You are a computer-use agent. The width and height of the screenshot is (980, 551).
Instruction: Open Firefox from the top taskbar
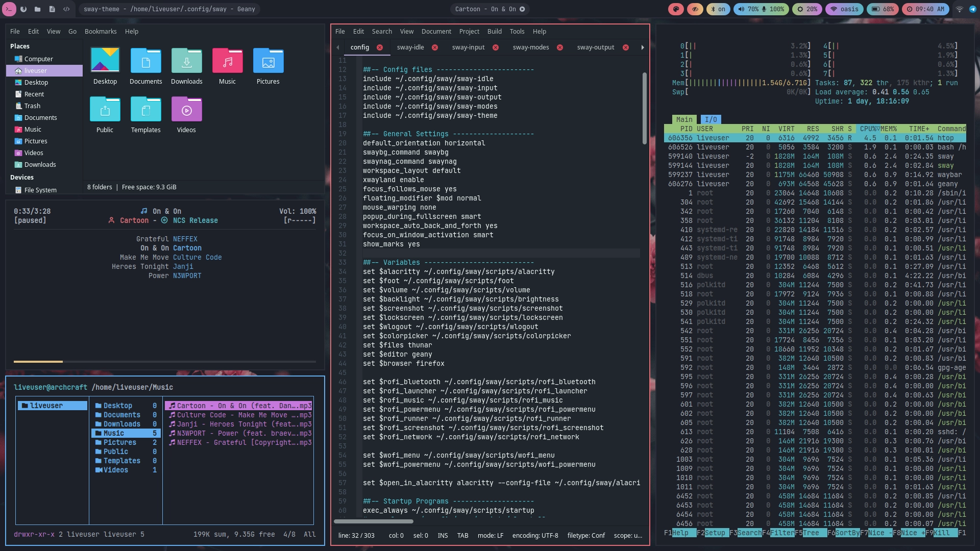[x=23, y=9]
